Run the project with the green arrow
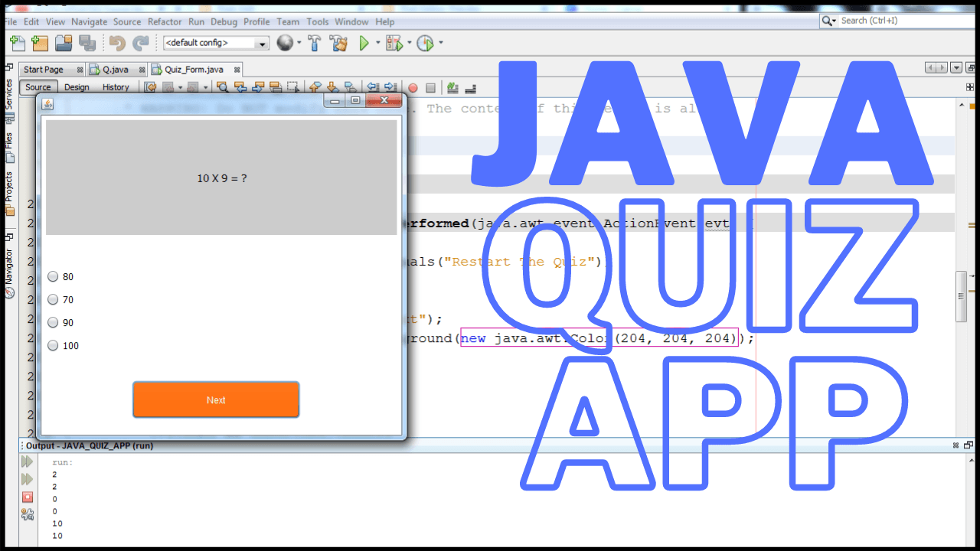The image size is (980, 551). (x=364, y=43)
